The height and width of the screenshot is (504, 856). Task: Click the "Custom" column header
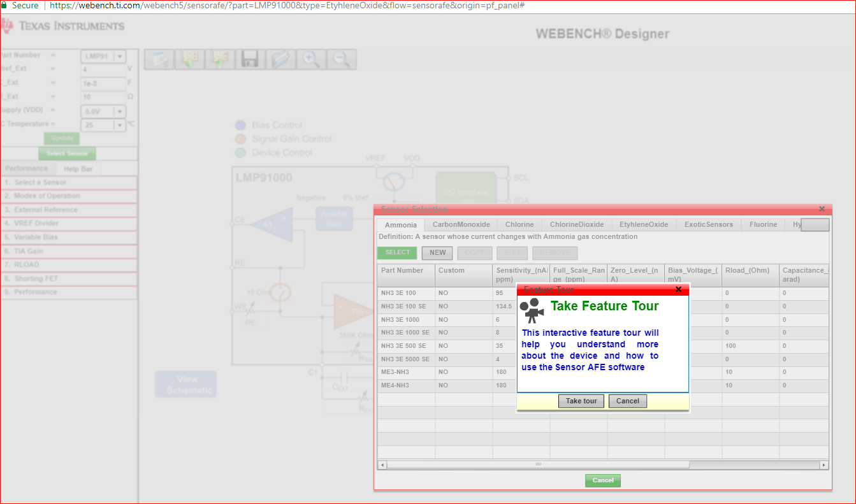[x=463, y=275]
